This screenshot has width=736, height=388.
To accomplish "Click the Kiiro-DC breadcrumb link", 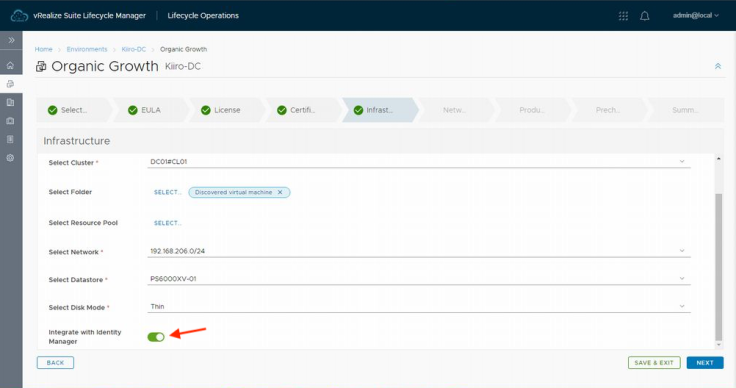I will tap(134, 49).
